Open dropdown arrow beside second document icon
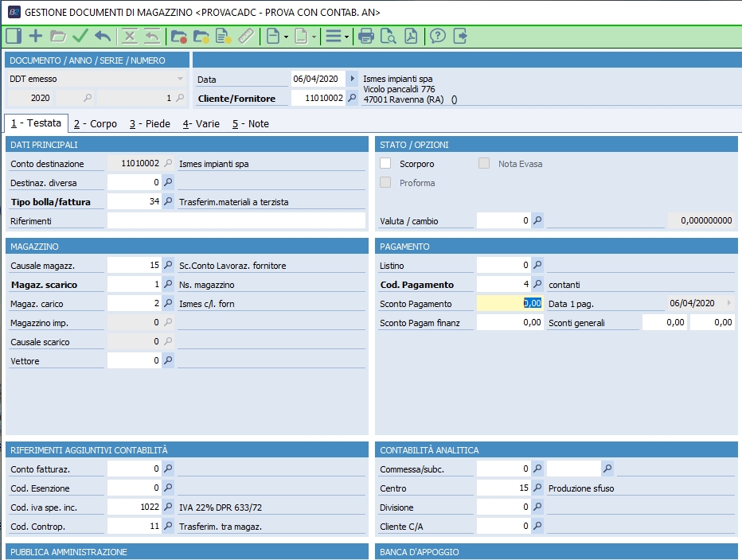 314,37
